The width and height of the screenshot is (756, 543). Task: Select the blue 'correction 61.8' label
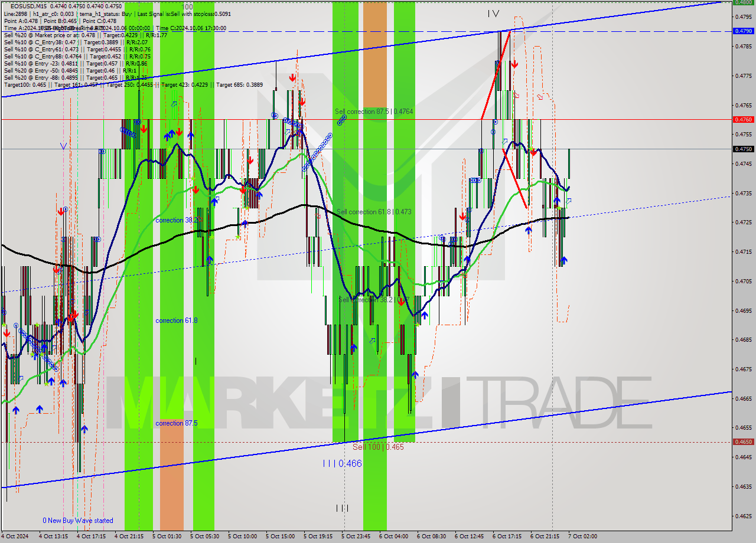click(x=177, y=320)
